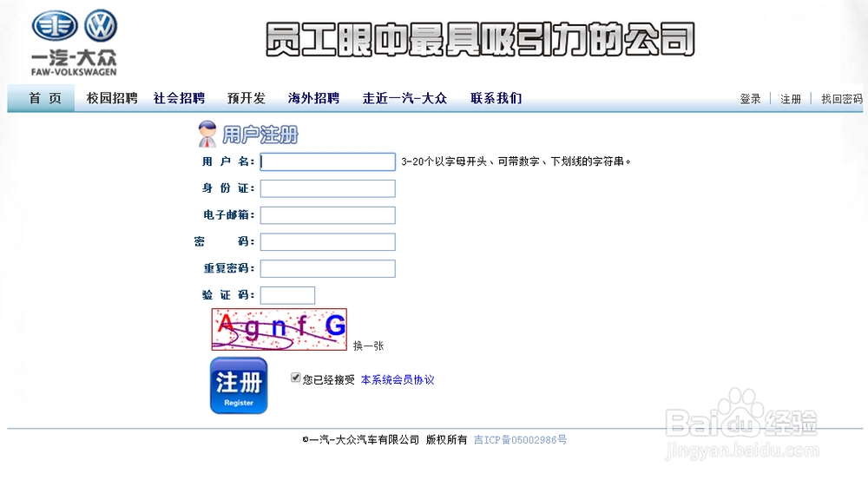
Task: Click the Volkswagen VW logo emblem
Action: 101,25
